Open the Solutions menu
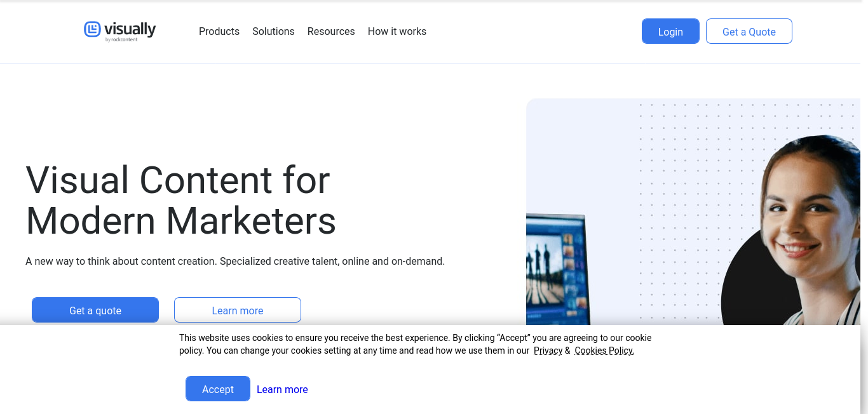 click(x=273, y=31)
